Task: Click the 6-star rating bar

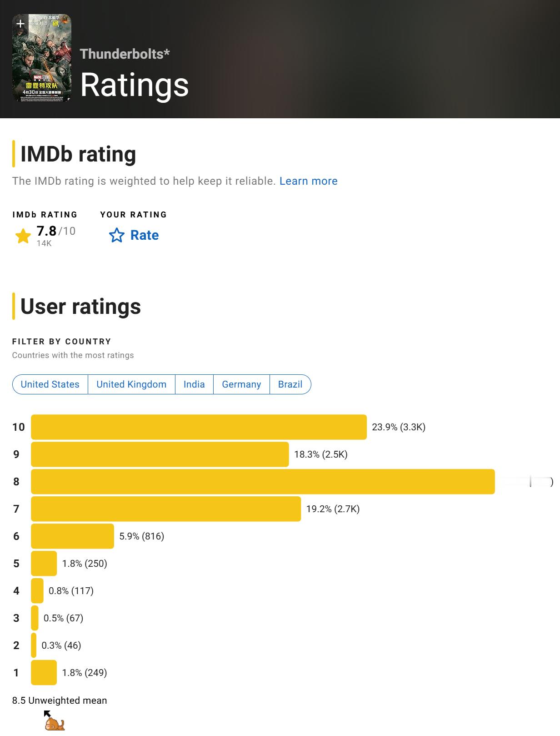Action: click(72, 536)
